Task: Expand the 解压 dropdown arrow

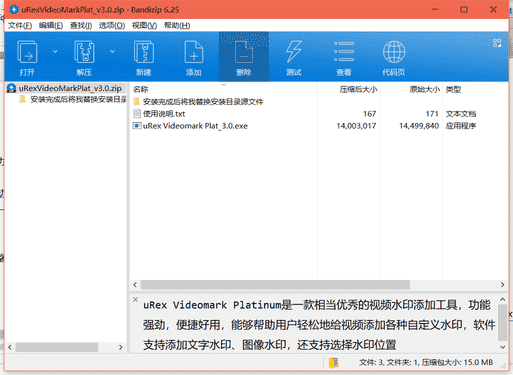Action: point(112,51)
